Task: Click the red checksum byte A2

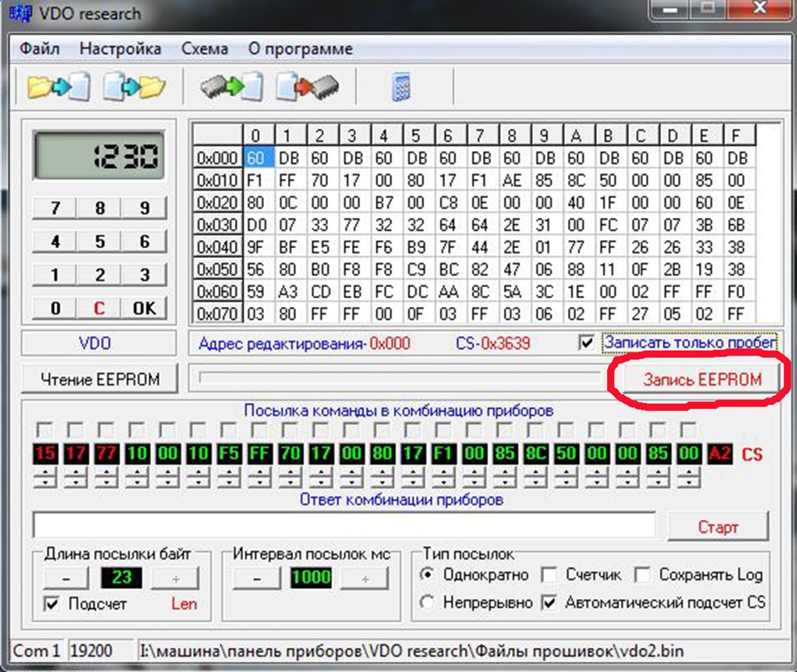Action: click(720, 453)
